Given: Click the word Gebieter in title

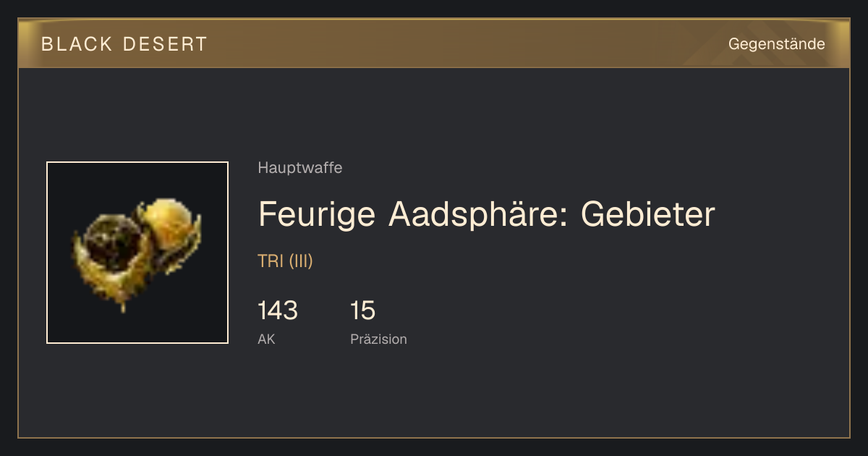Looking at the screenshot, I should point(648,214).
